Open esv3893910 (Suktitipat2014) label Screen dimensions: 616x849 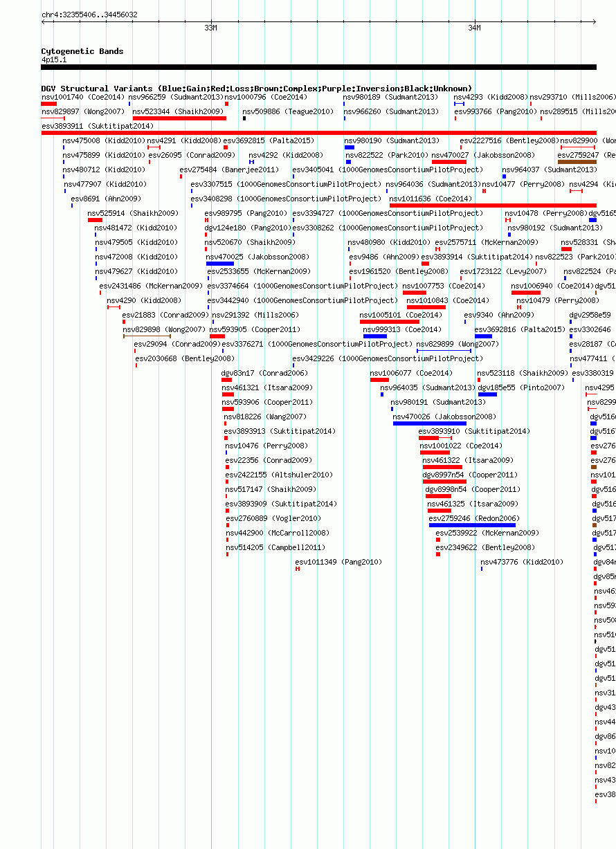pos(474,431)
